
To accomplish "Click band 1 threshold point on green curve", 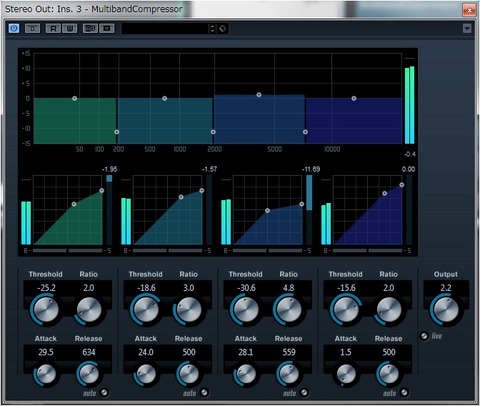I will pyautogui.click(x=74, y=204).
